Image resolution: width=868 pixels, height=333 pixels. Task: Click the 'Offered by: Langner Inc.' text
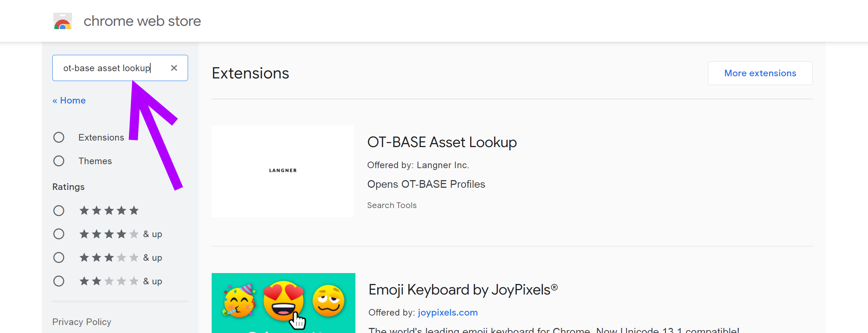[418, 165]
